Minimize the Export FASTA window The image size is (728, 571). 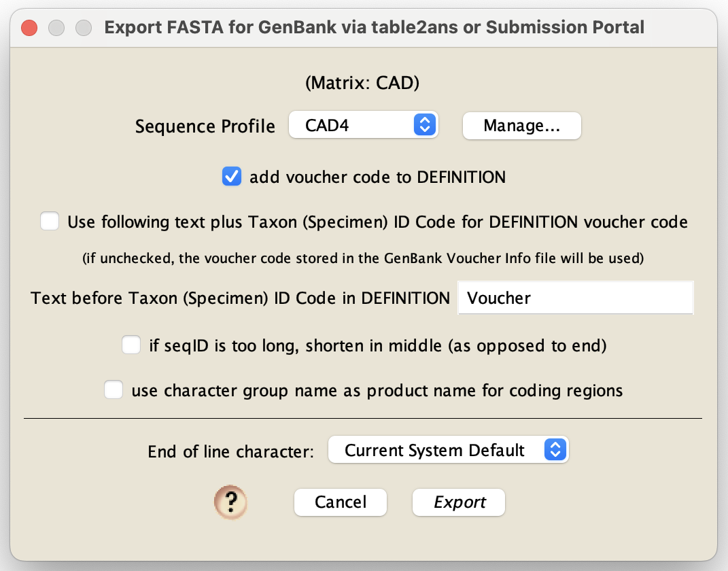(x=56, y=28)
